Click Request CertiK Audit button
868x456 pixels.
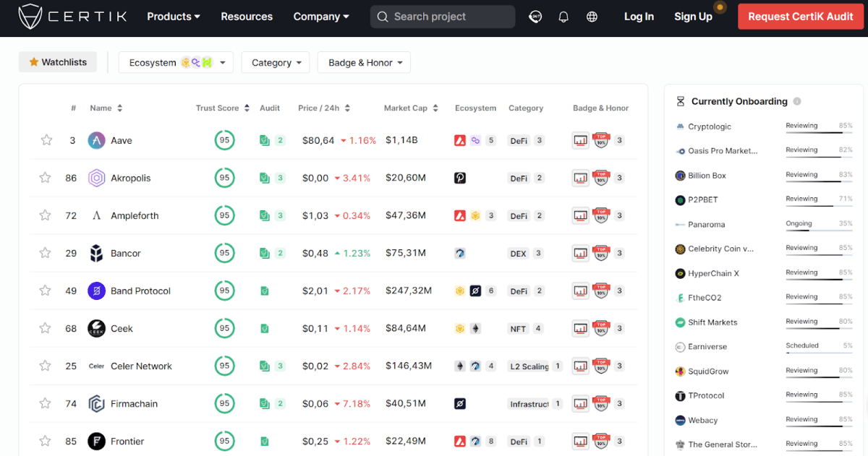[801, 17]
